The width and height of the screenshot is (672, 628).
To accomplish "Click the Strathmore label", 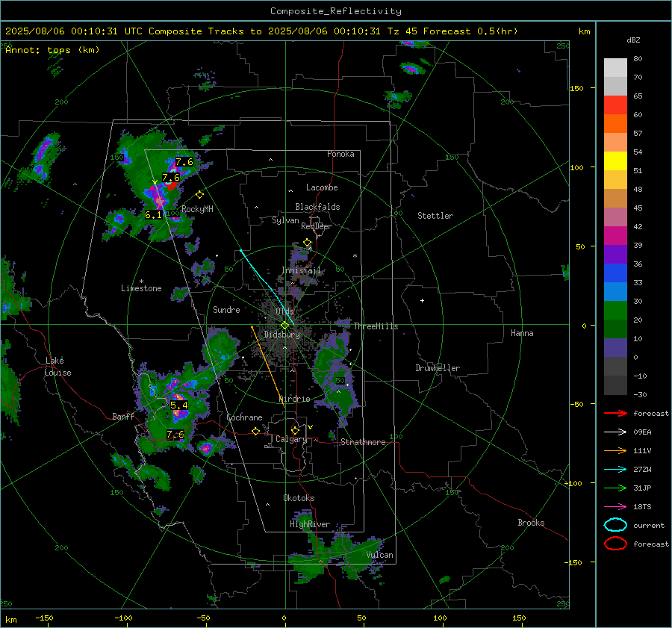I will tap(363, 442).
